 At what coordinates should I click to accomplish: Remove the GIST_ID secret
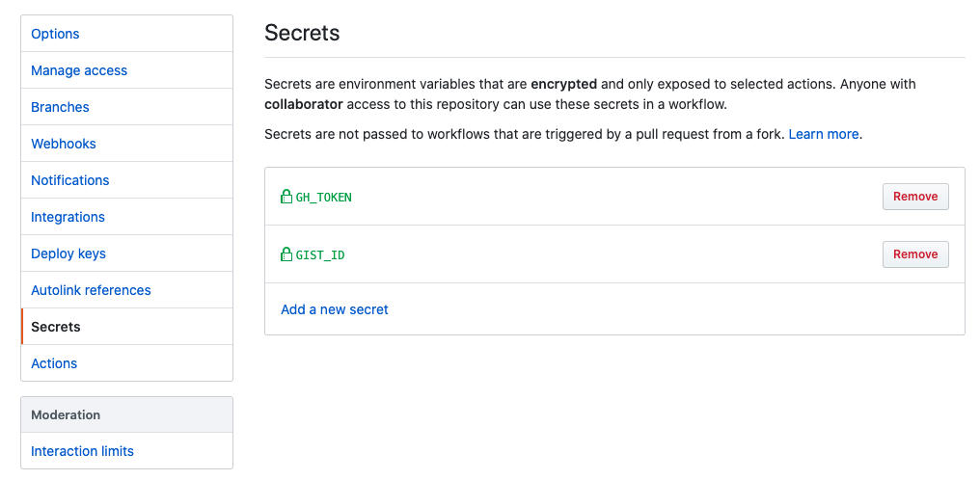click(914, 254)
